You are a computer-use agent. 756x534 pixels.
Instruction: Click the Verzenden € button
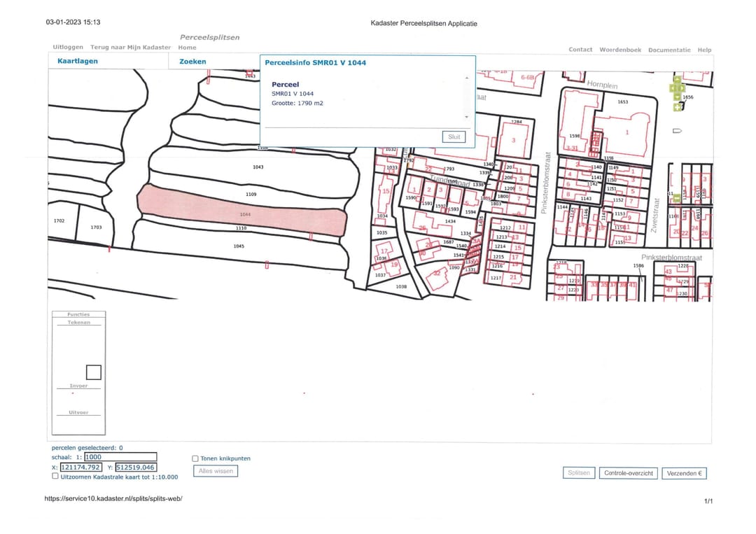(x=684, y=473)
